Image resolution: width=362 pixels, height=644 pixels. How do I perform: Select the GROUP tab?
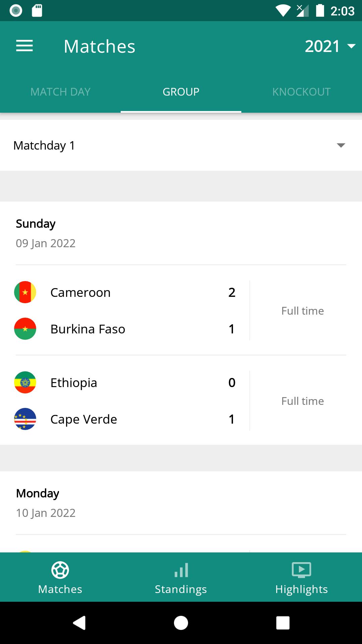181,92
